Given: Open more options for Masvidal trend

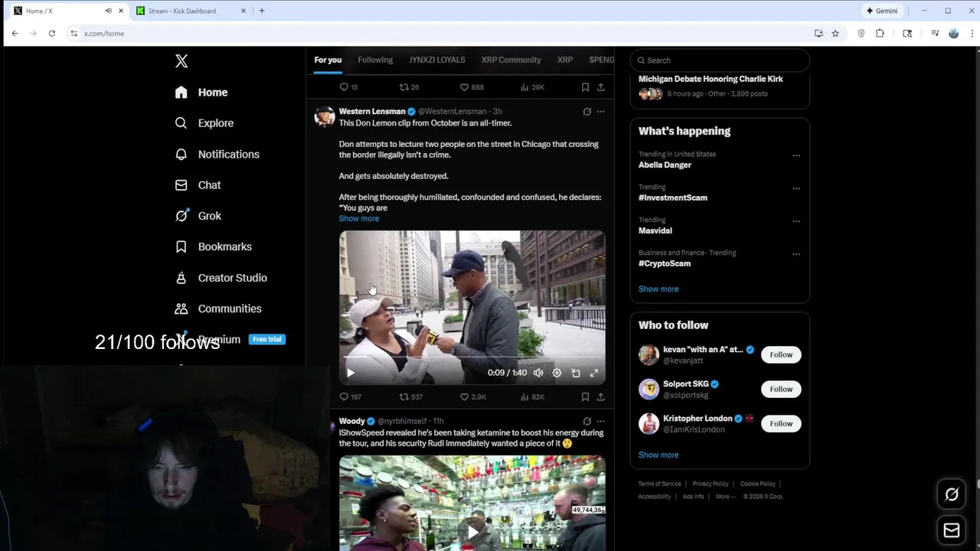Looking at the screenshot, I should (x=796, y=221).
